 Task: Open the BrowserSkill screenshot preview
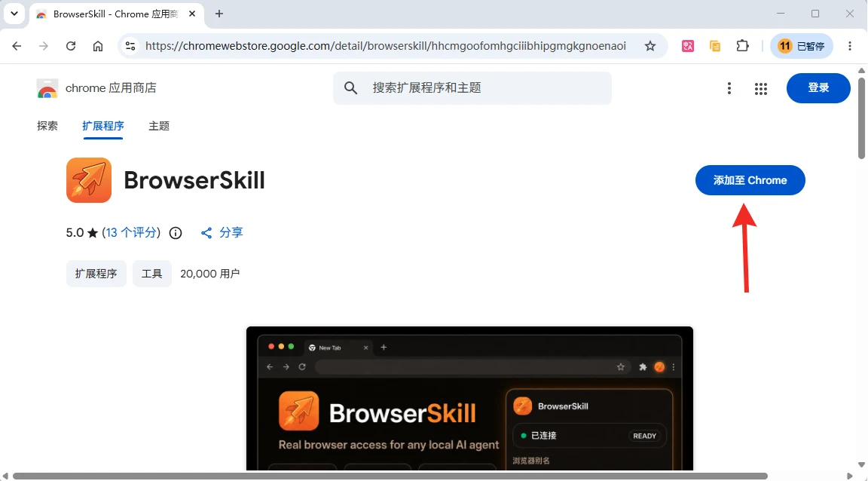pyautogui.click(x=469, y=398)
